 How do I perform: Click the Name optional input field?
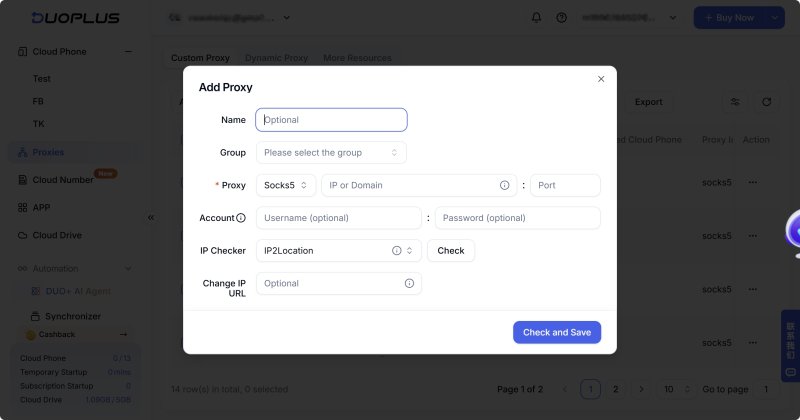(331, 120)
